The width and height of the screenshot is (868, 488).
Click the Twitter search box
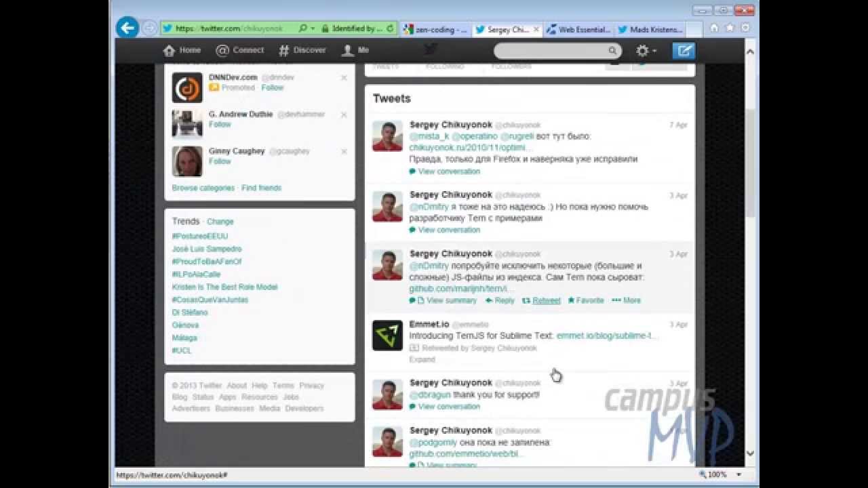coord(556,51)
